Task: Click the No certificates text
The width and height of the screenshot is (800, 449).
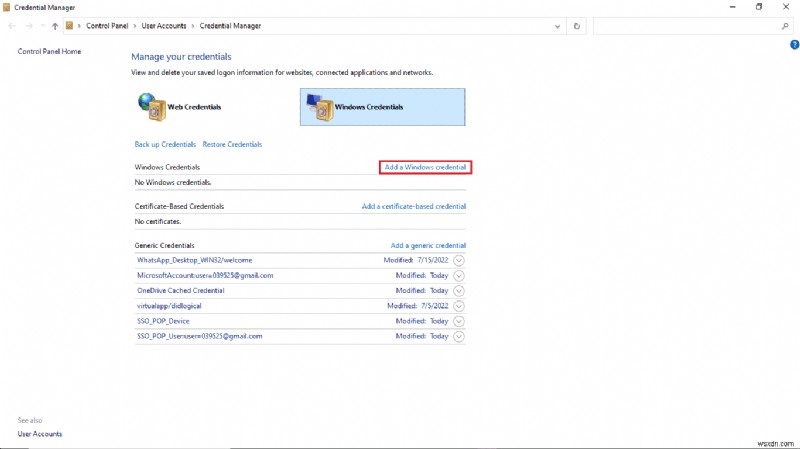Action: (x=158, y=222)
